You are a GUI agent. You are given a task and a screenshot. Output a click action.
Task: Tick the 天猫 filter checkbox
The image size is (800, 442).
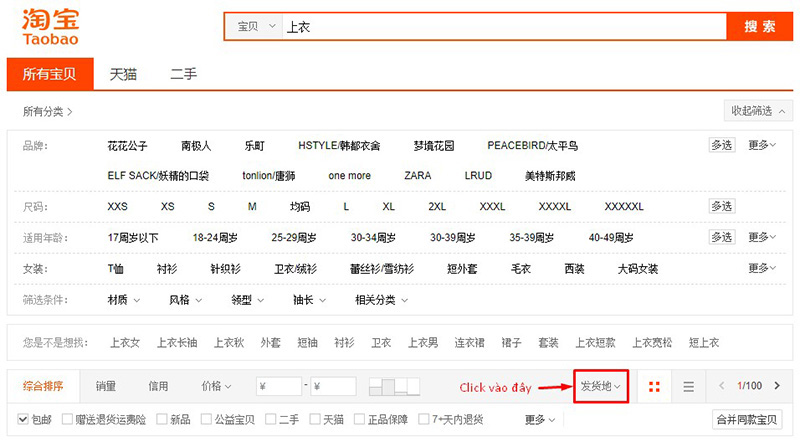pyautogui.click(x=316, y=419)
